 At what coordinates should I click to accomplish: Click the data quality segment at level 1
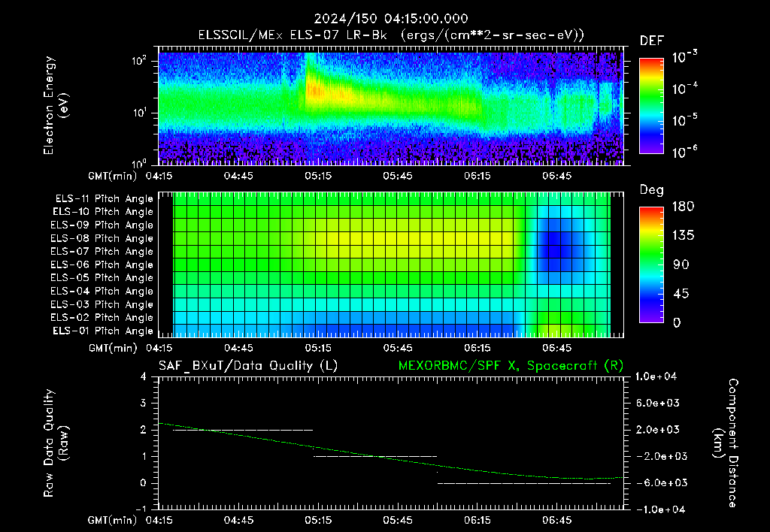point(375,456)
